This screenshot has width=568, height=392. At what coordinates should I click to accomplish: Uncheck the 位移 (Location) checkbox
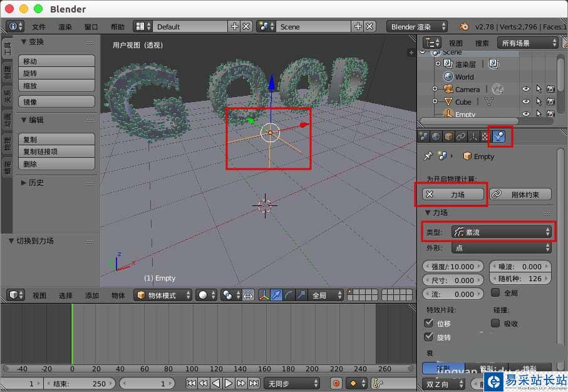coord(428,322)
